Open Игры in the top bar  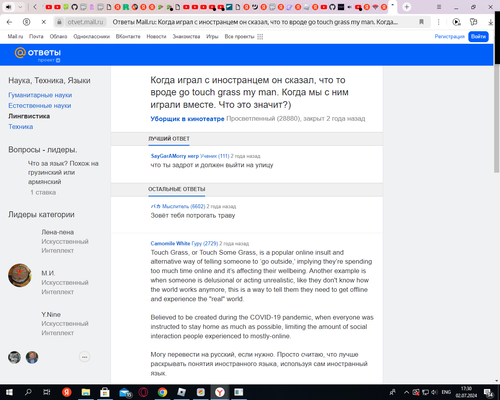point(212,37)
